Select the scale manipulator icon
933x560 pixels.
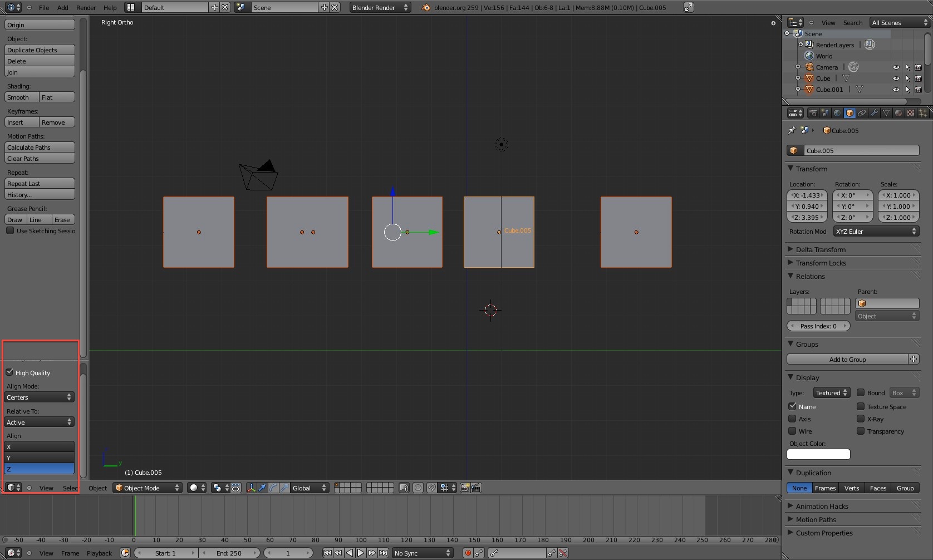284,488
